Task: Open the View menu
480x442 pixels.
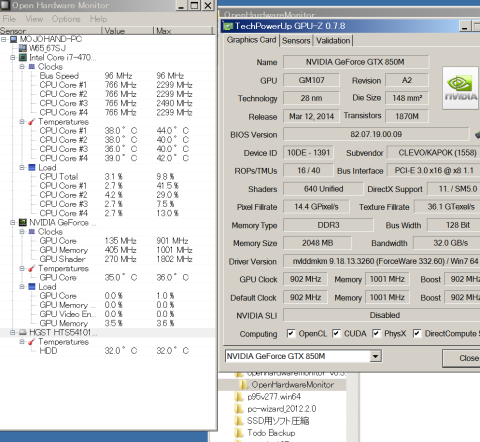Action: [x=34, y=19]
